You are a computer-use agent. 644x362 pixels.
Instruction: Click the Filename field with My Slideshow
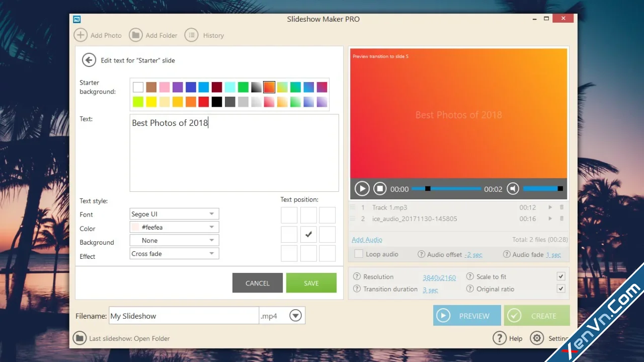[x=184, y=316]
